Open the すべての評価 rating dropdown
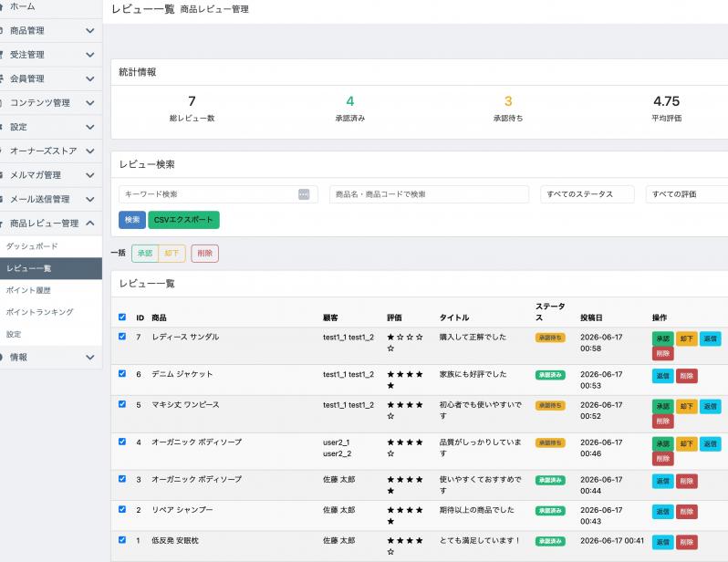Image resolution: width=728 pixels, height=562 pixels. (687, 194)
